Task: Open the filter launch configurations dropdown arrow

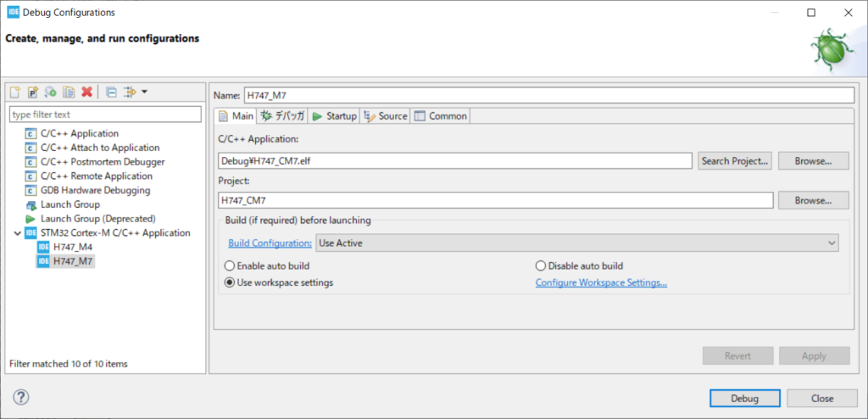Action: tap(144, 92)
